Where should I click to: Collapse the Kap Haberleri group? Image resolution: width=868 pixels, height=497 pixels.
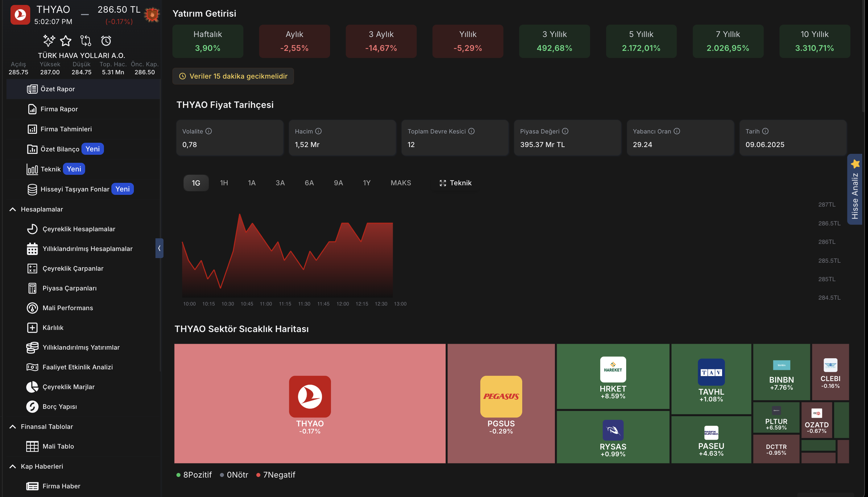[x=13, y=466]
